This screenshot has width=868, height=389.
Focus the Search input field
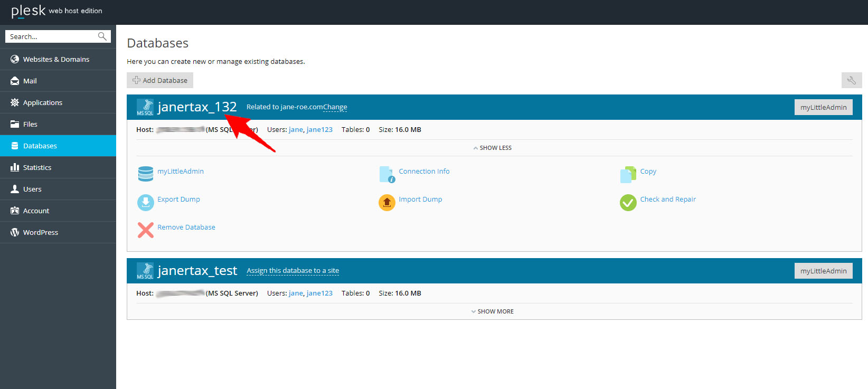pyautogui.click(x=52, y=36)
